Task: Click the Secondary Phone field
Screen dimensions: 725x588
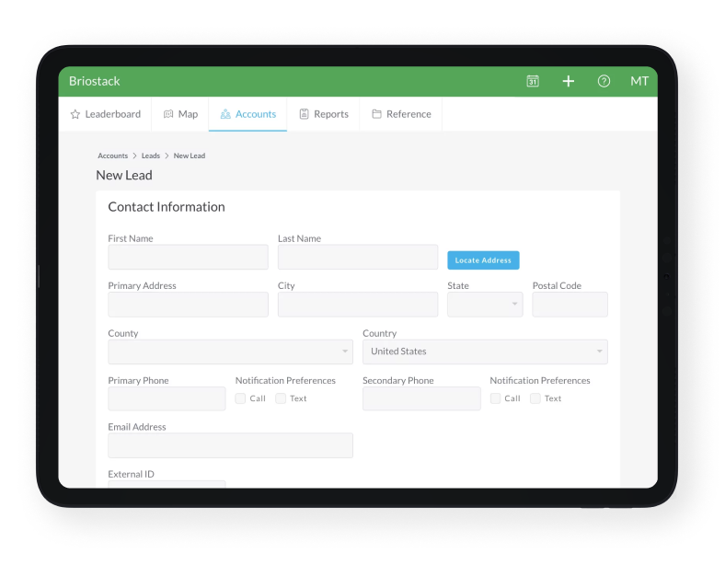Action: tap(421, 398)
